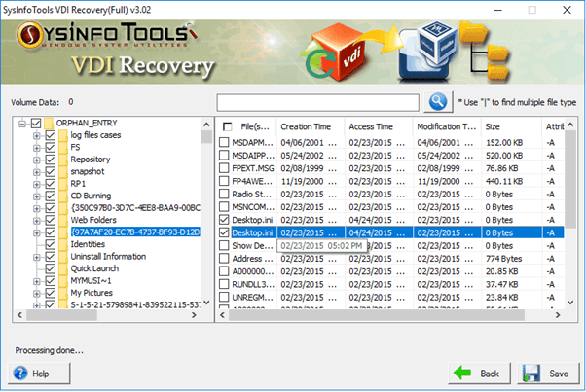
Task: Select the S-1-5-21-57989841 tree entry
Action: [135, 304]
